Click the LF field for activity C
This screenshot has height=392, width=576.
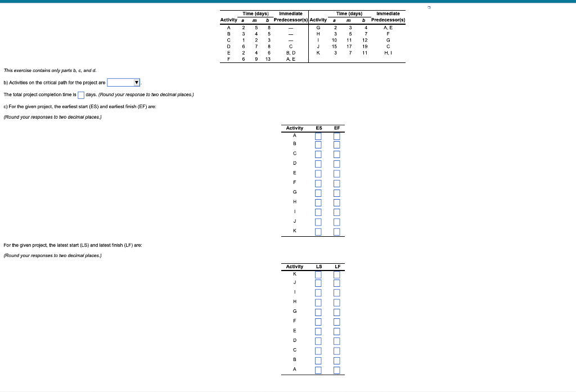click(337, 351)
